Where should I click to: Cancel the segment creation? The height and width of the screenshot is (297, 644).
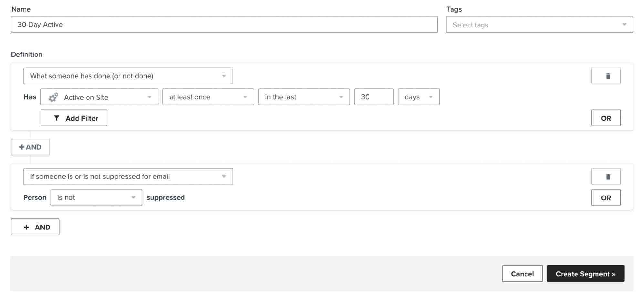522,274
